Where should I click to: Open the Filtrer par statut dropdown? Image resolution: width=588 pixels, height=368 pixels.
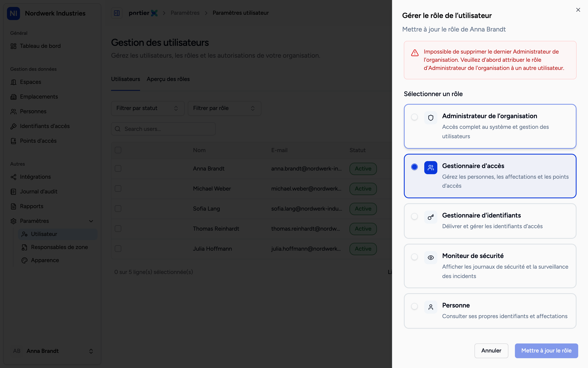point(148,108)
